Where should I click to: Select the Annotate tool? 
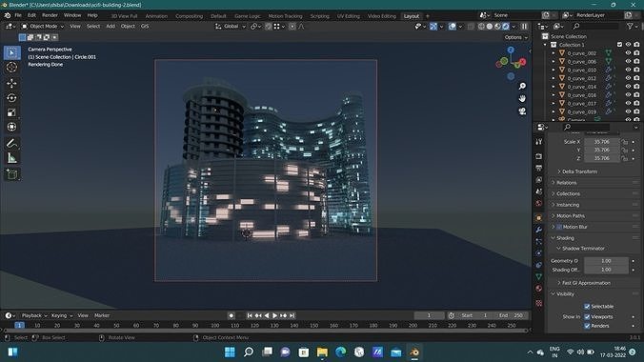click(12, 144)
